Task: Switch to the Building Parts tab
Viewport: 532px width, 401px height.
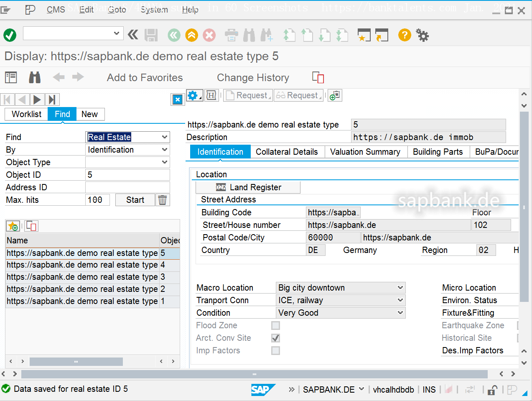Action: (x=438, y=152)
